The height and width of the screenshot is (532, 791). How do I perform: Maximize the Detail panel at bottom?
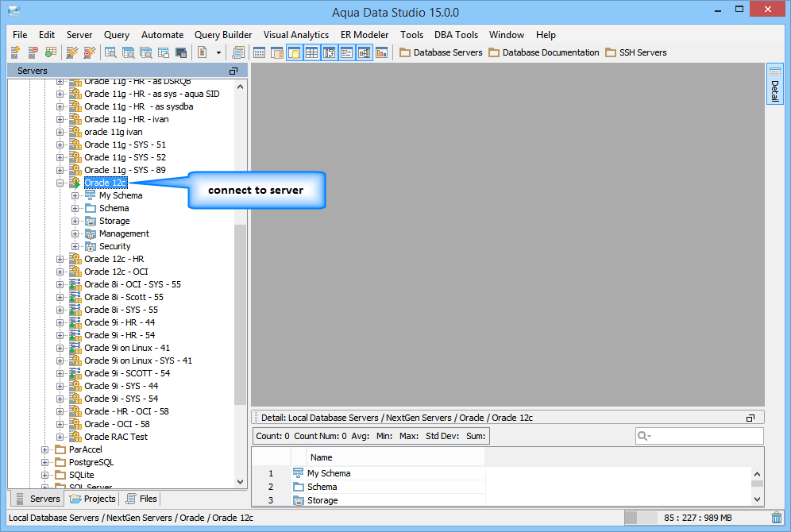[750, 418]
